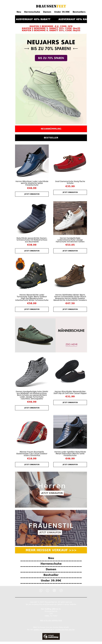The height and width of the screenshot is (644, 102).
Task: Click the Intuit Mailchimp badge
Action: 51,636
